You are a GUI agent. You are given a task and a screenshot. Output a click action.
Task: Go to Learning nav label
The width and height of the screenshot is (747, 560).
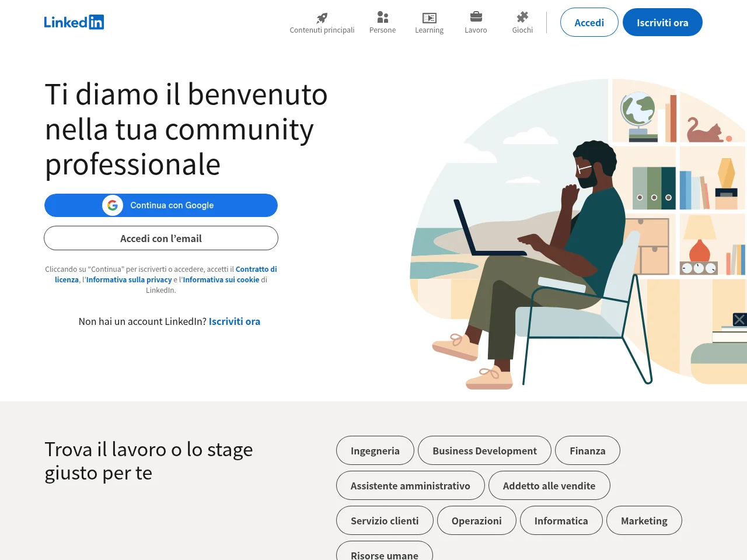(430, 30)
